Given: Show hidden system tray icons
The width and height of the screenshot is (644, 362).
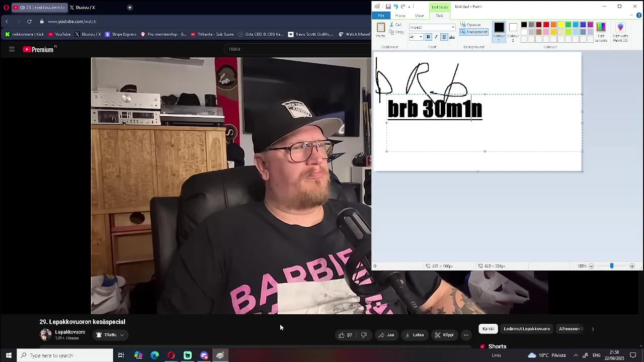Looking at the screenshot, I should click(576, 355).
